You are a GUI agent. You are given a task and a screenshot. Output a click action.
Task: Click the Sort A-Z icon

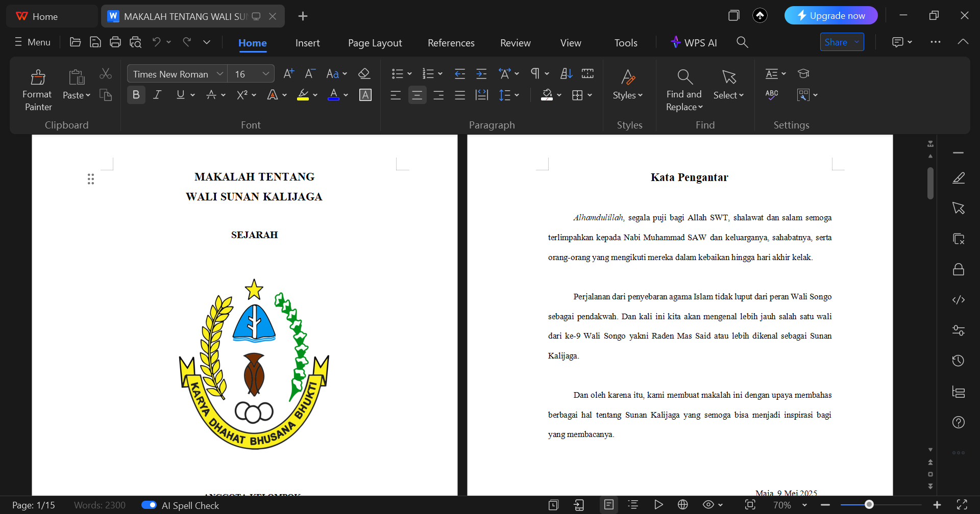click(x=566, y=74)
